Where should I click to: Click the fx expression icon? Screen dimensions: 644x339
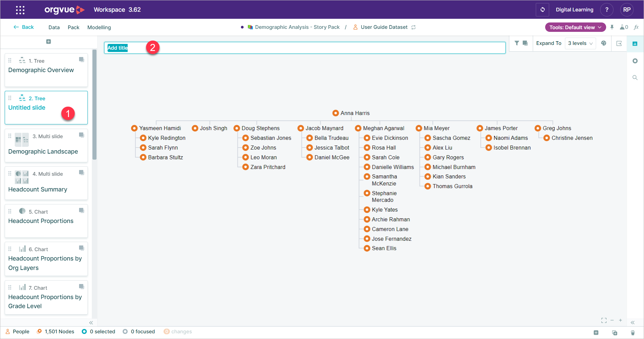pos(636,27)
